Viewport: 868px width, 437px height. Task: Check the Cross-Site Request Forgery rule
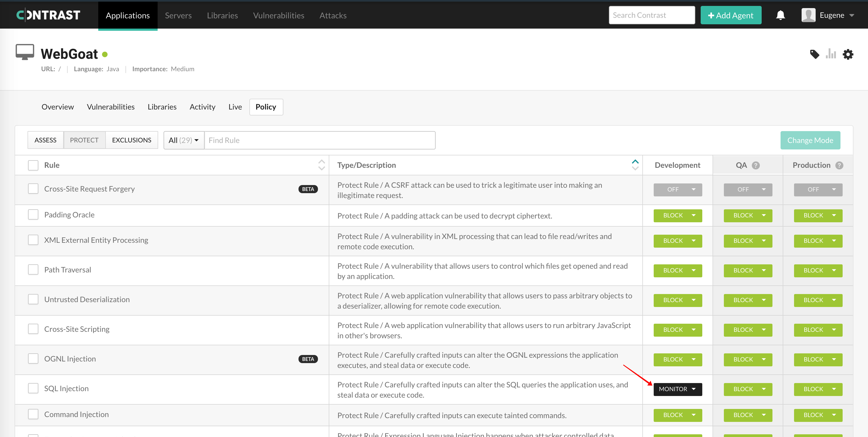(x=33, y=189)
